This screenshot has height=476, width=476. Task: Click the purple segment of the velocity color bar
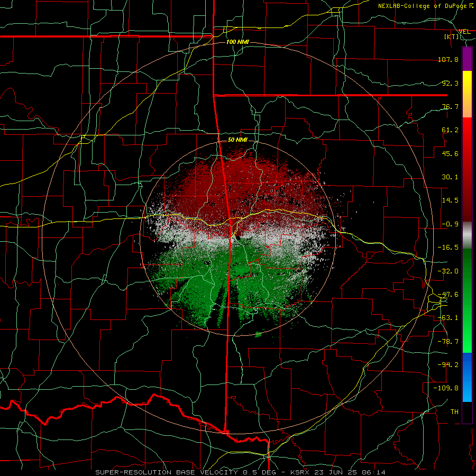click(467, 59)
